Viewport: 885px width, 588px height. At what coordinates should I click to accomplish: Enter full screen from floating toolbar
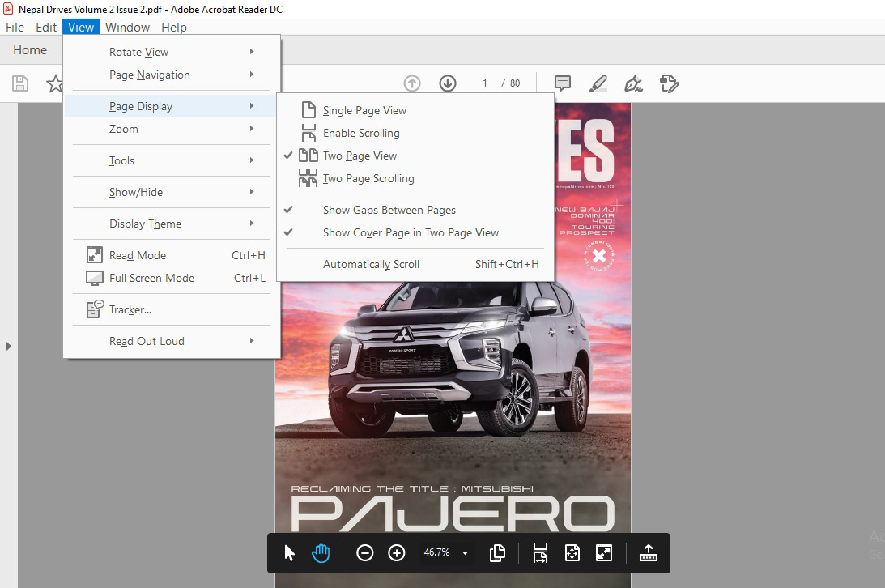click(x=604, y=553)
